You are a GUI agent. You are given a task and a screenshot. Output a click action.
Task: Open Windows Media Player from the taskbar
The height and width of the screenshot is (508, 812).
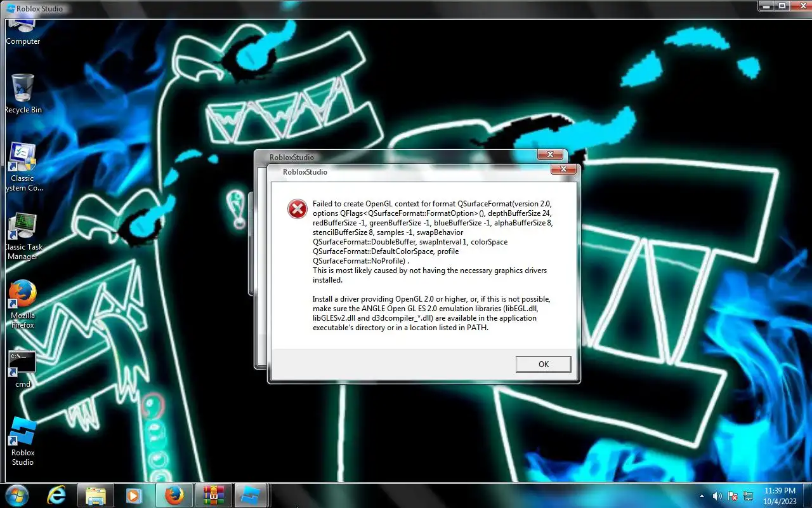pyautogui.click(x=134, y=495)
